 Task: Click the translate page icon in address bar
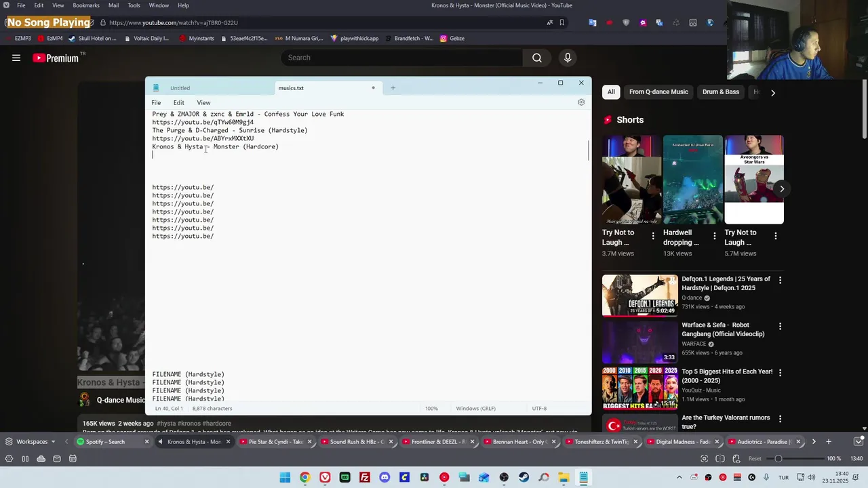pos(550,22)
